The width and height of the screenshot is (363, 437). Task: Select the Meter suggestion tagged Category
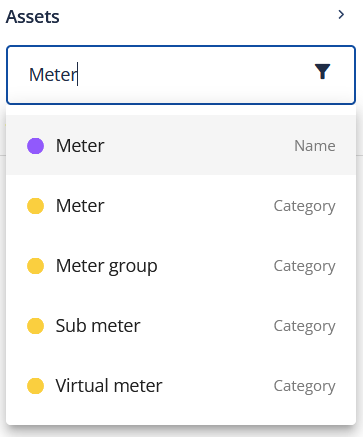point(181,205)
